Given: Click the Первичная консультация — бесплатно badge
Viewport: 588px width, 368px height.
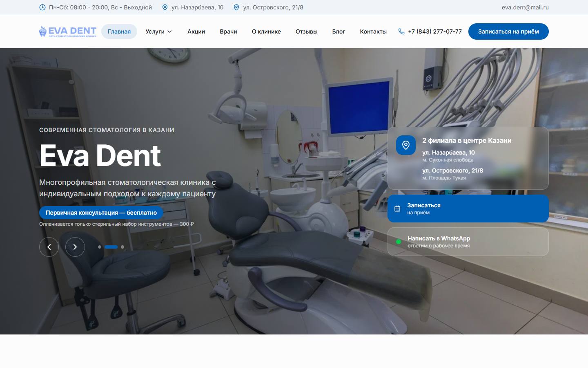Looking at the screenshot, I should (101, 213).
